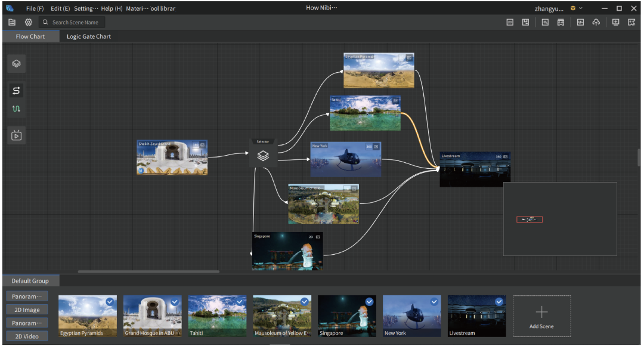Click the 2D Video filter button
The height and width of the screenshot is (346, 644).
pyautogui.click(x=27, y=336)
